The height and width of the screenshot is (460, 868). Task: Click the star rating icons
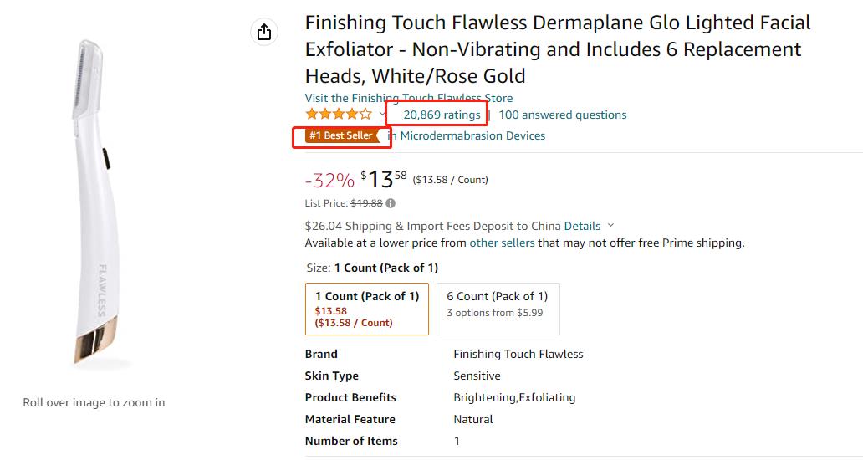coord(338,115)
